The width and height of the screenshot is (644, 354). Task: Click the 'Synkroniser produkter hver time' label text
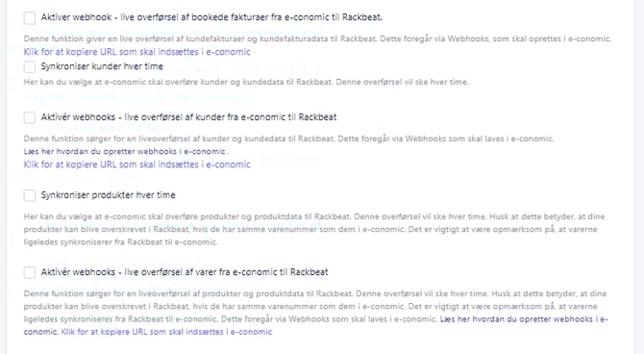[108, 195]
